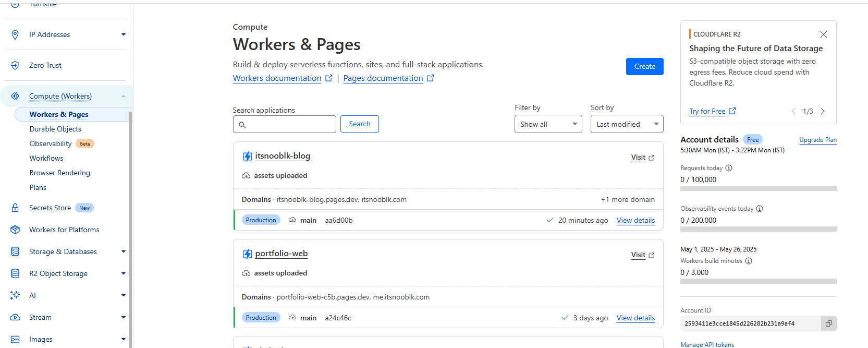Close the Cloudflare R2 promo card
868x348 pixels.
tap(824, 34)
